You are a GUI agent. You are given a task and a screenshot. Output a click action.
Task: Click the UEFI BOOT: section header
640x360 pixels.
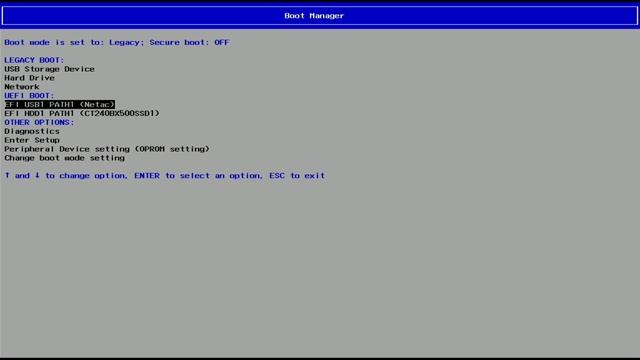[x=29, y=96]
